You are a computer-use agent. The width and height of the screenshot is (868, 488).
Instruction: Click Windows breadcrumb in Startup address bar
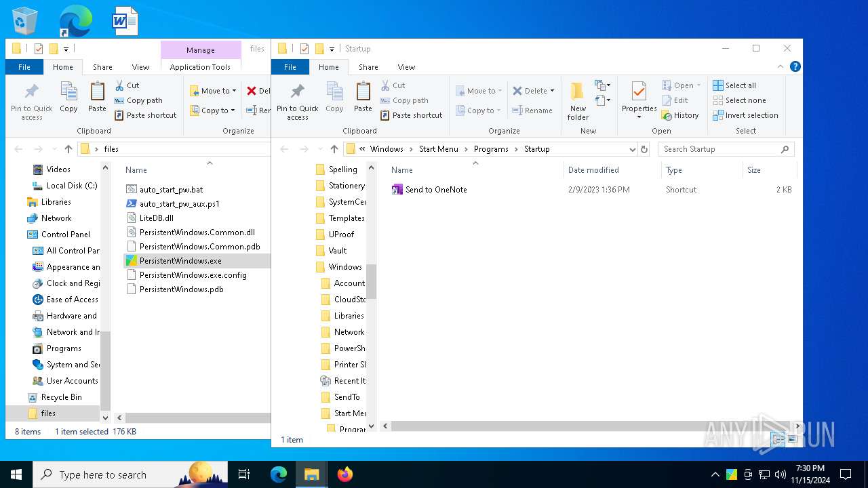pyautogui.click(x=387, y=149)
